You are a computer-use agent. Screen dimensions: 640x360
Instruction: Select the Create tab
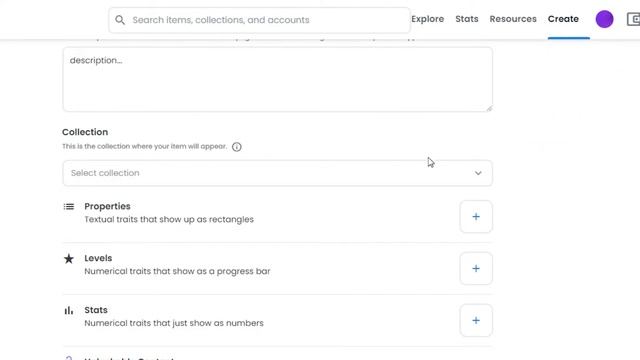pyautogui.click(x=563, y=19)
